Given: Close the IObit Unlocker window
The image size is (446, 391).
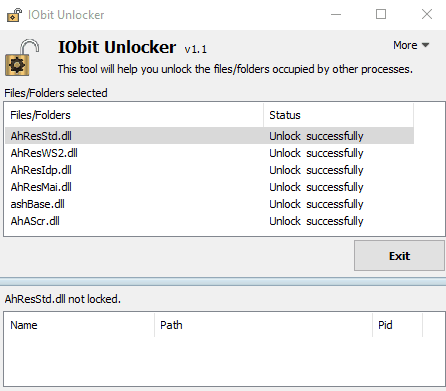Looking at the screenshot, I should [x=427, y=15].
